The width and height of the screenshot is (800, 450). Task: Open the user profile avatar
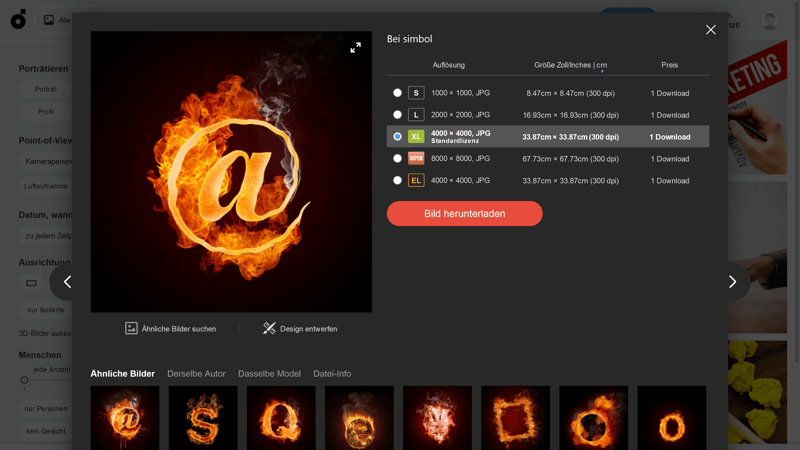tap(769, 20)
